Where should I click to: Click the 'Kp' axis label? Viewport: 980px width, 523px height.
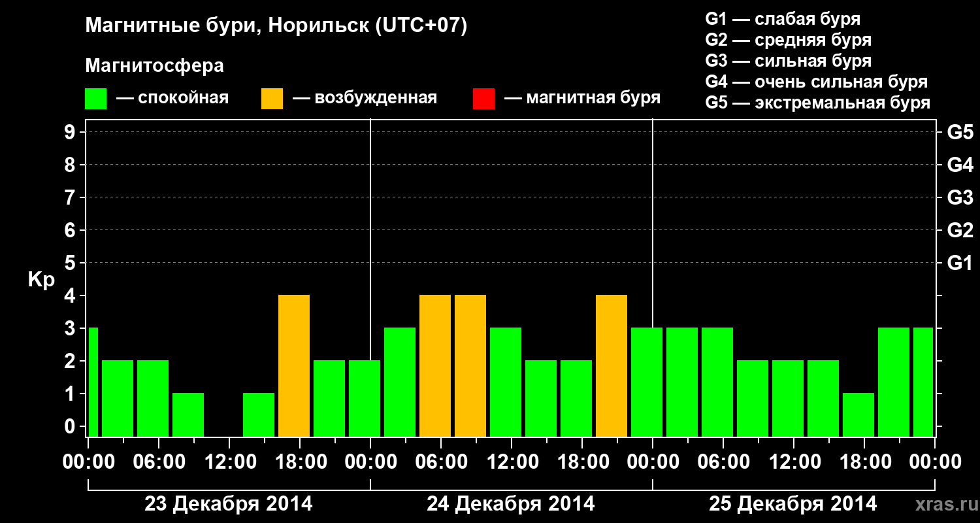pyautogui.click(x=41, y=280)
